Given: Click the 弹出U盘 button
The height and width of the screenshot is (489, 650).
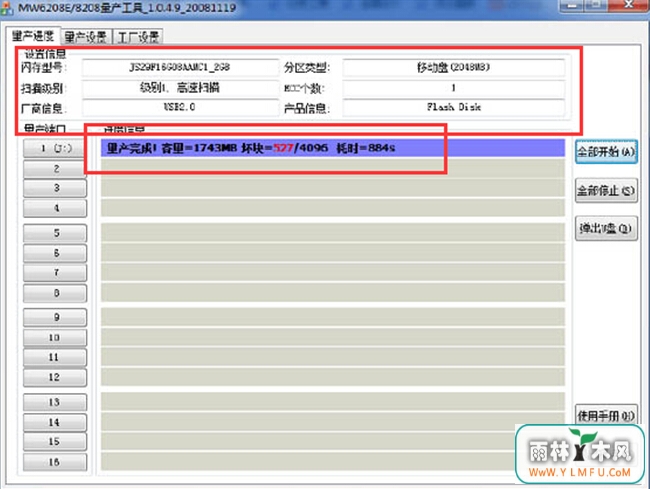Looking at the screenshot, I should tap(606, 228).
